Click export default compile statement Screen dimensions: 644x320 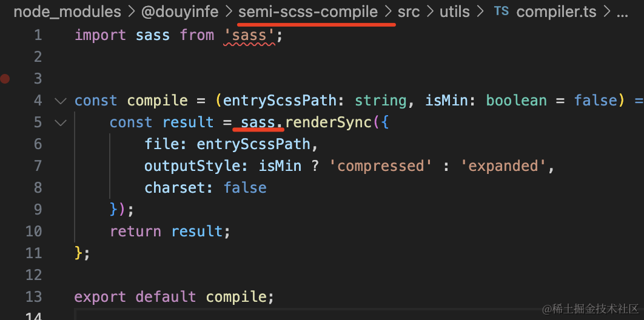coord(174,296)
